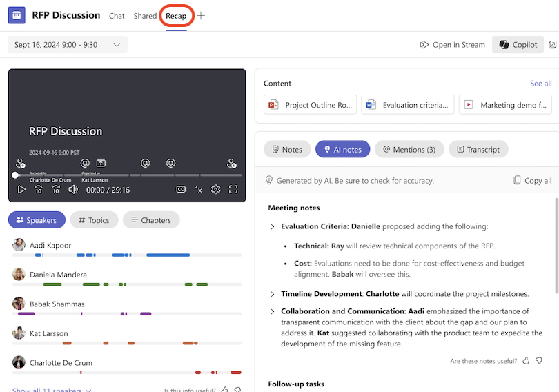The image size is (559, 392).
Task: Open the meeting date dropdown
Action: click(x=68, y=45)
